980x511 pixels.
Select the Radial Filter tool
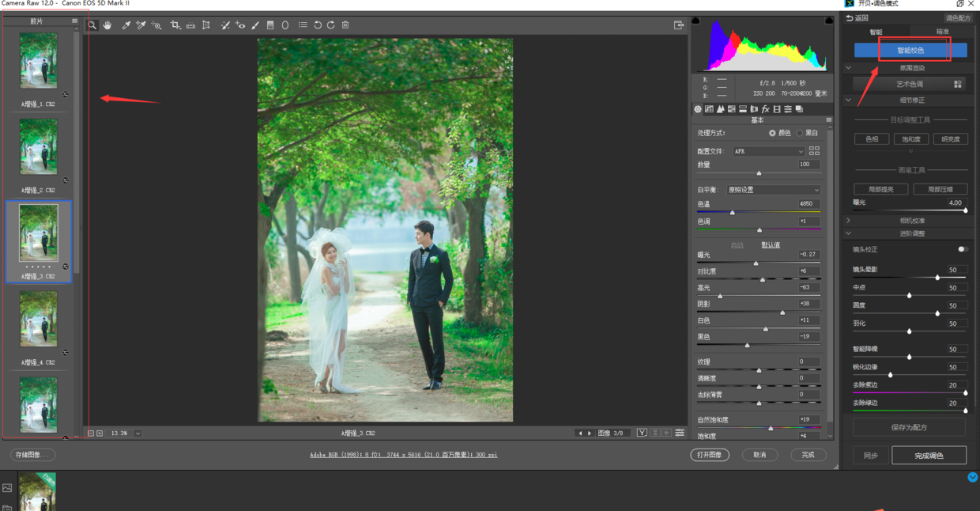point(285,25)
